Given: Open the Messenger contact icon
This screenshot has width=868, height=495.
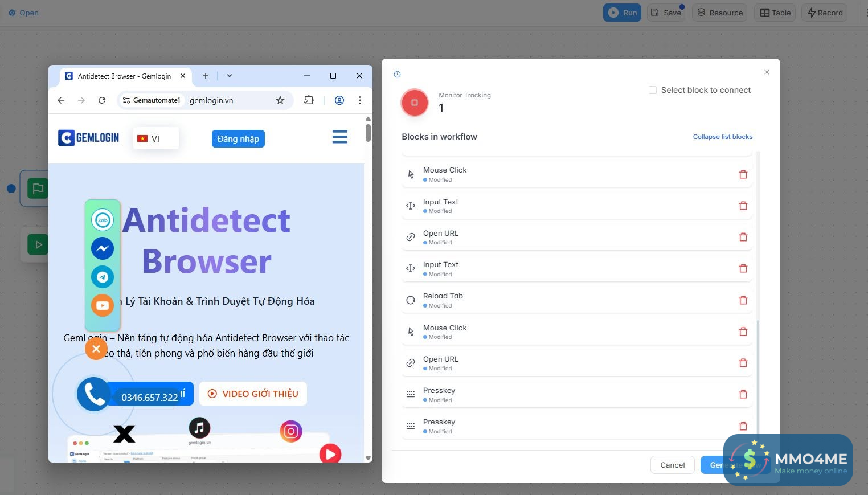Looking at the screenshot, I should (x=103, y=248).
